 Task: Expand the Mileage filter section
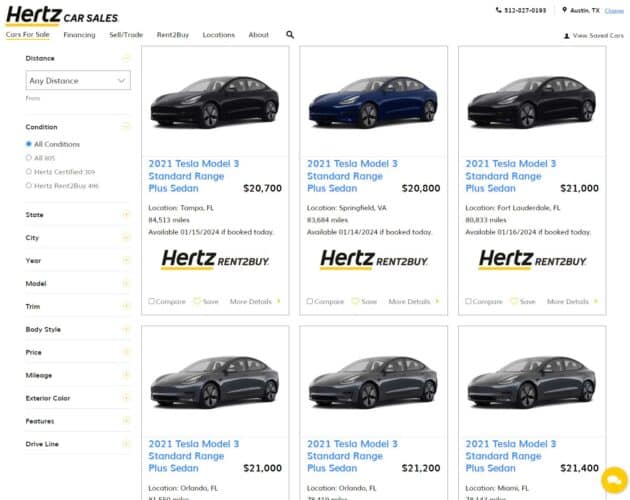126,375
